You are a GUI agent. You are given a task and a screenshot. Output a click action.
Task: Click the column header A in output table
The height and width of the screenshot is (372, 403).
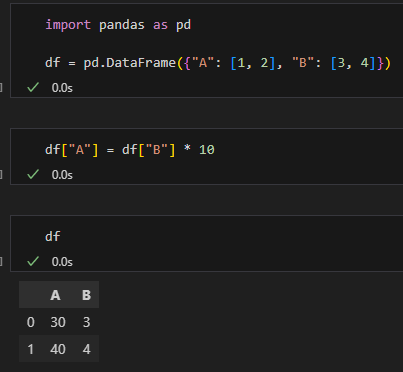pyautogui.click(x=55, y=295)
